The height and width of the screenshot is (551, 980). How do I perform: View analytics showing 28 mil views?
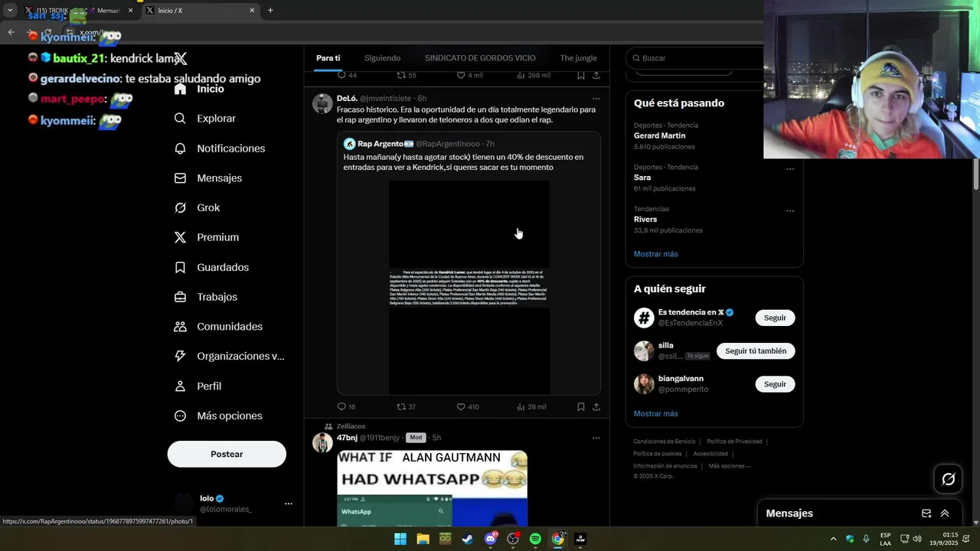pyautogui.click(x=531, y=407)
